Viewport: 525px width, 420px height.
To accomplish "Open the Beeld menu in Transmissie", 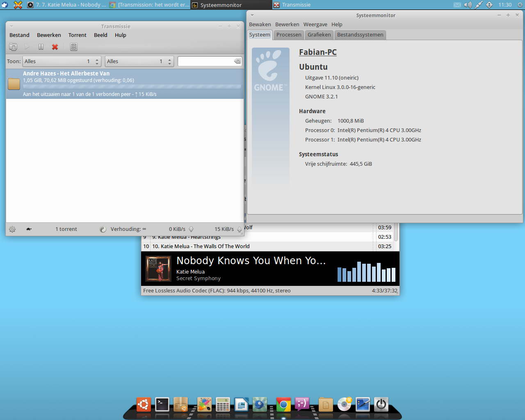I will click(x=100, y=35).
